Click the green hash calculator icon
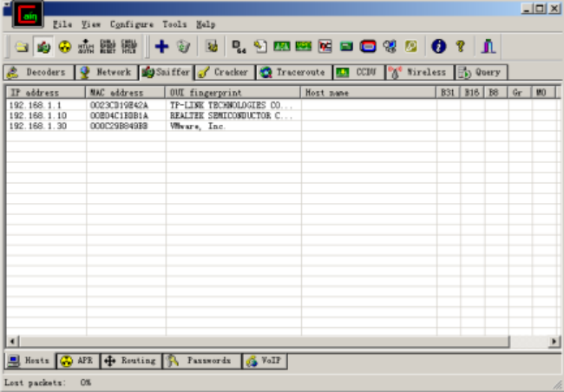This screenshot has width=564, height=392. click(346, 46)
